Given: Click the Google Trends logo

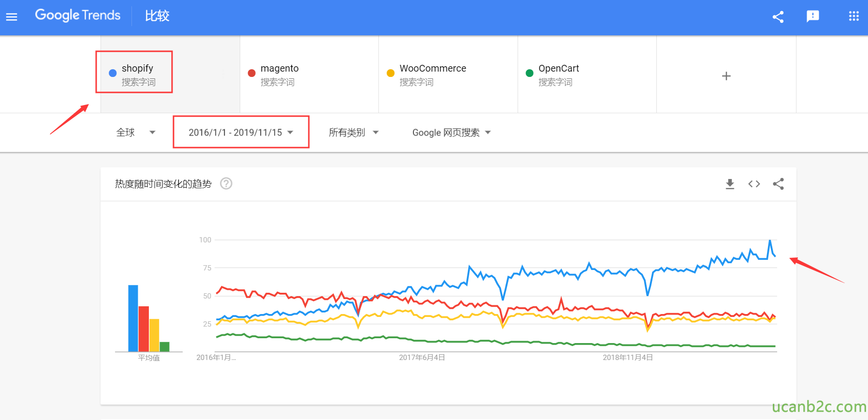Looking at the screenshot, I should coord(77,15).
